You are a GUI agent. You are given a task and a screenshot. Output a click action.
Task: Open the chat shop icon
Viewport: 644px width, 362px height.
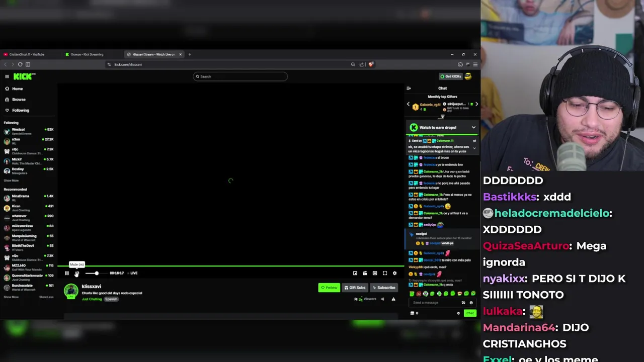pos(413,313)
